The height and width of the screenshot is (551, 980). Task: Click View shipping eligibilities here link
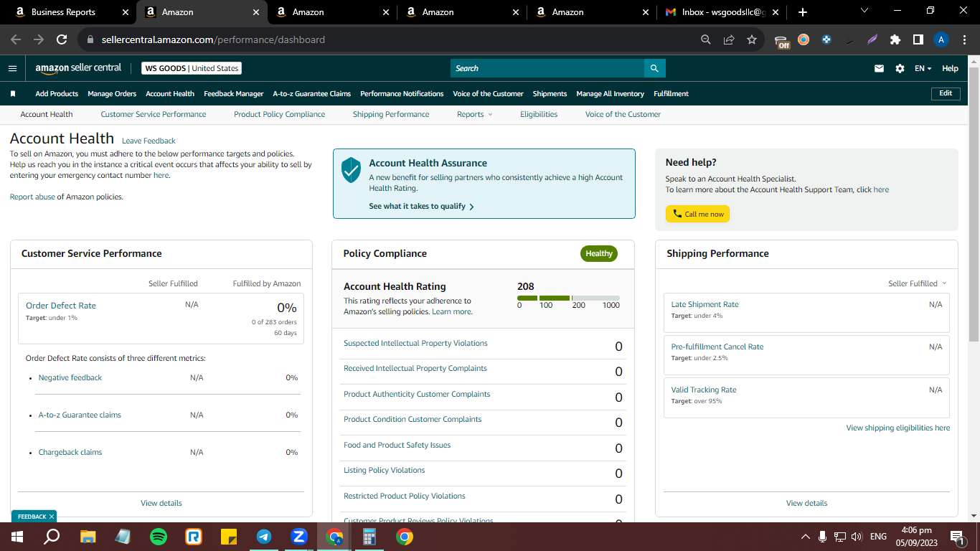pyautogui.click(x=898, y=428)
